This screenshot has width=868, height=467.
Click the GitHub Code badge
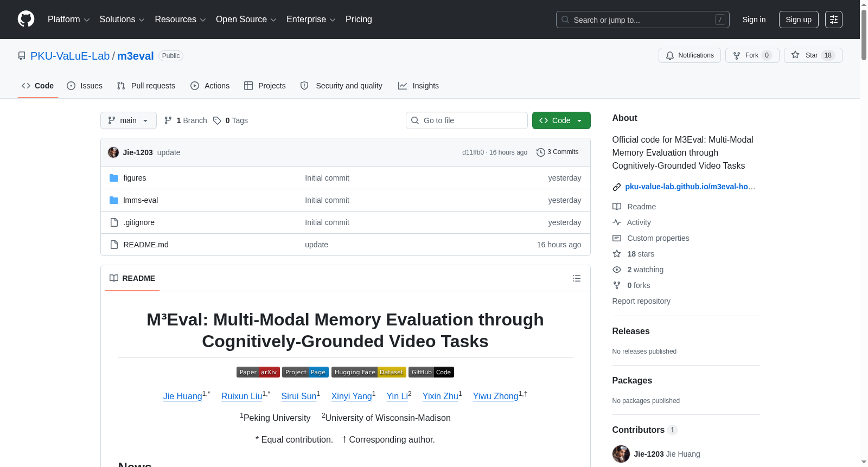(x=431, y=372)
